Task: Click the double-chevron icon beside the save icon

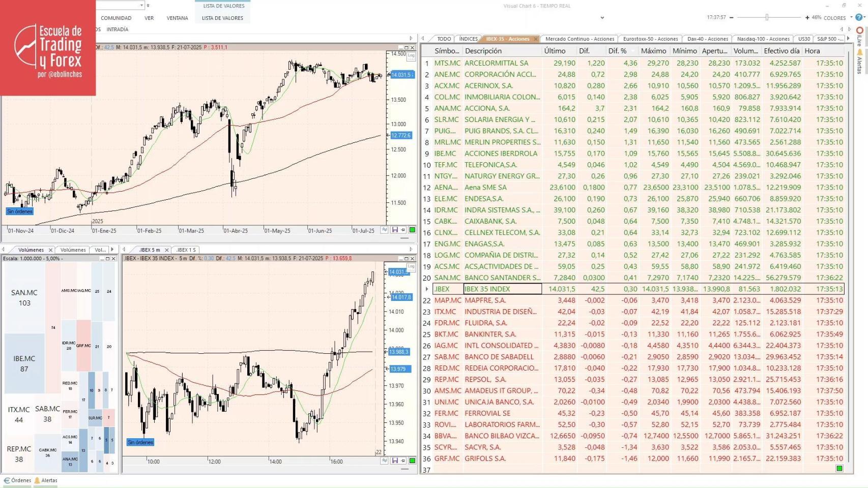Action: [x=385, y=230]
